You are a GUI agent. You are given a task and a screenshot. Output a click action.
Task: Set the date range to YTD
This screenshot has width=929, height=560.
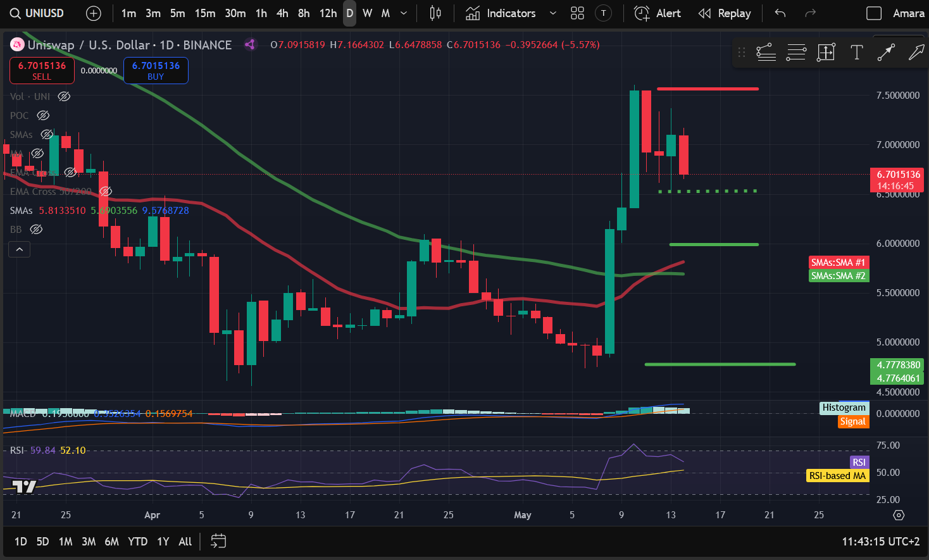point(137,542)
